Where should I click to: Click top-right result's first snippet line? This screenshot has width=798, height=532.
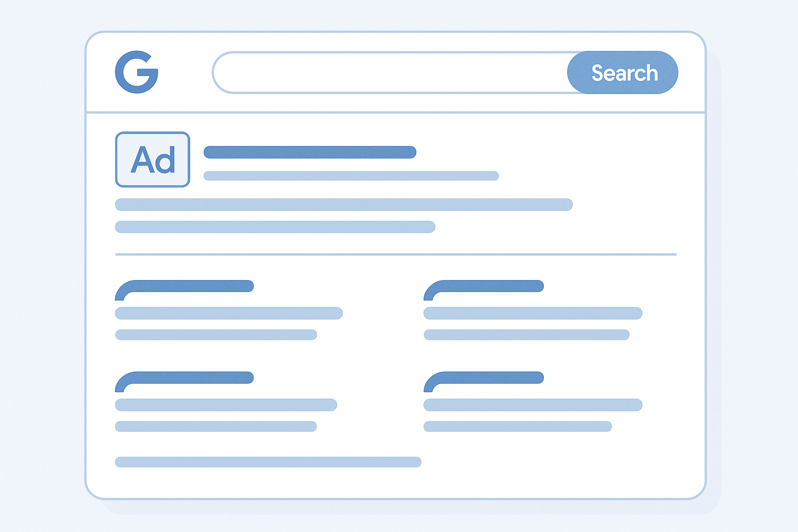(x=533, y=313)
